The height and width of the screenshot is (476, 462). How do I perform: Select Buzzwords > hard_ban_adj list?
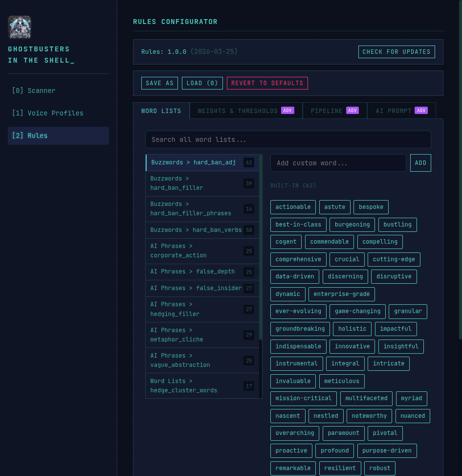pyautogui.click(x=202, y=162)
